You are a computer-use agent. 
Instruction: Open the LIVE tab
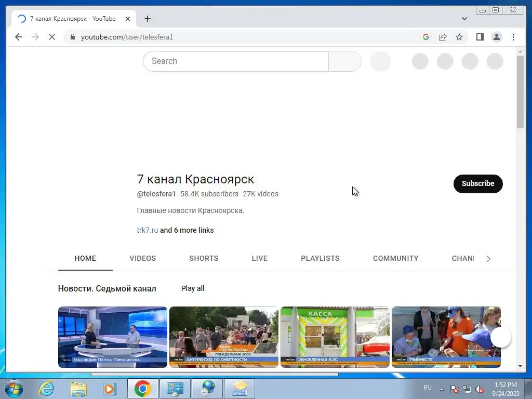(x=260, y=258)
